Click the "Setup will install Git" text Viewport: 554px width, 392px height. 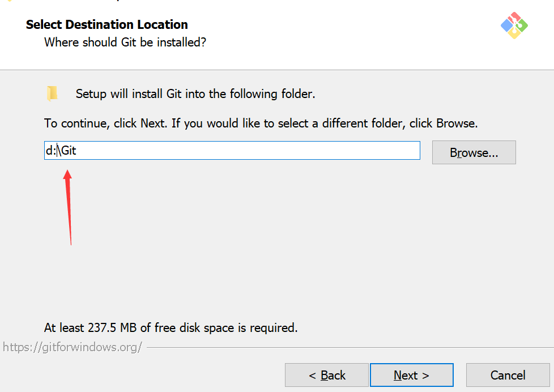point(195,93)
